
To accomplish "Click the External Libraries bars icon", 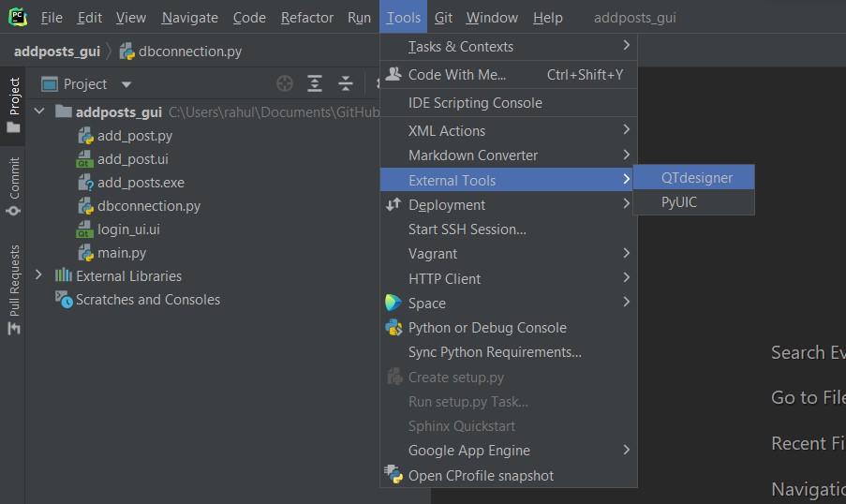I will pyautogui.click(x=64, y=276).
